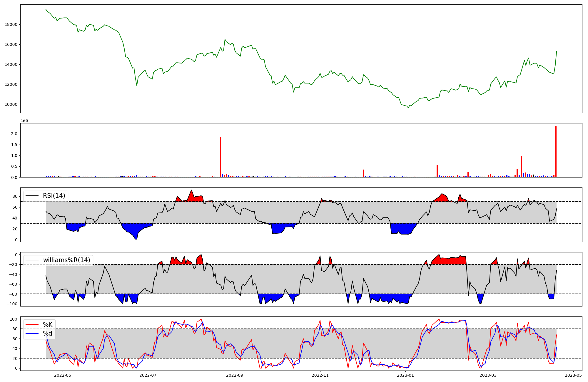
Task: Click the %K legend text
Action: pos(48,324)
